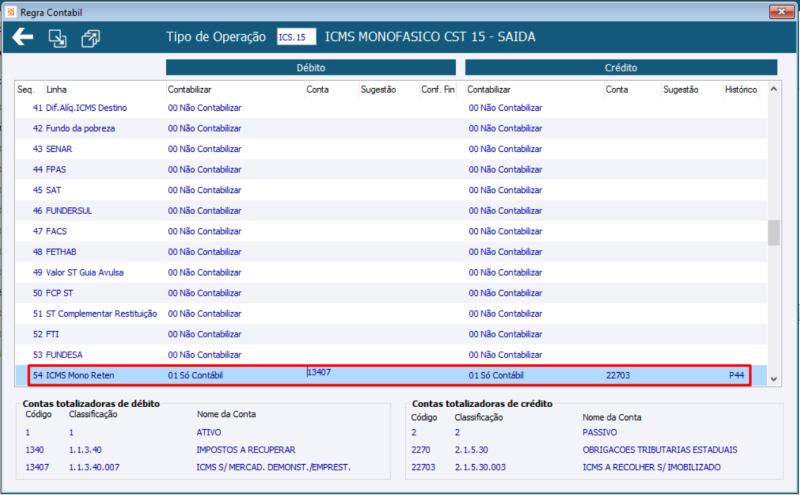Viewport: 800px width, 495px height.
Task: Click debit code 1340 in totalizers
Action: point(35,450)
